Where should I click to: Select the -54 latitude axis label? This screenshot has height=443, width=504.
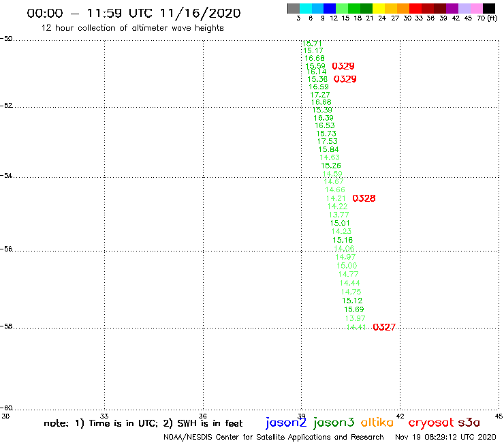(x=6, y=176)
